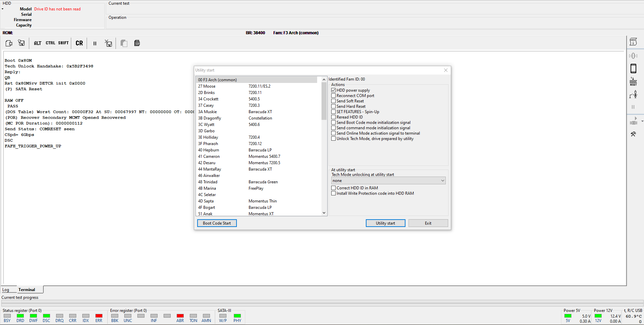Image resolution: width=644 pixels, height=325 pixels.
Task: Check Send command mode initialization signal
Action: [x=334, y=128]
